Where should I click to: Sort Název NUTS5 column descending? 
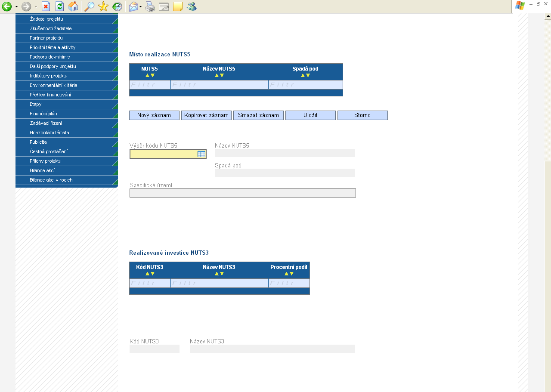pos(222,75)
